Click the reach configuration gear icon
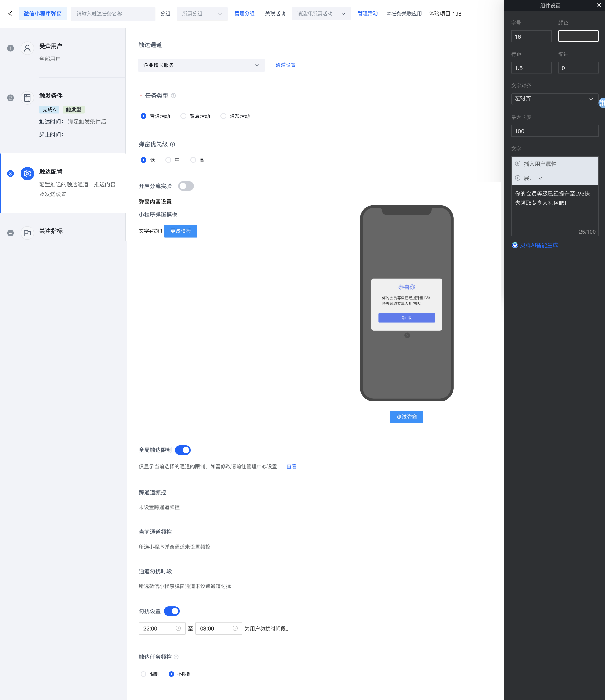The image size is (605, 700). pyautogui.click(x=27, y=174)
